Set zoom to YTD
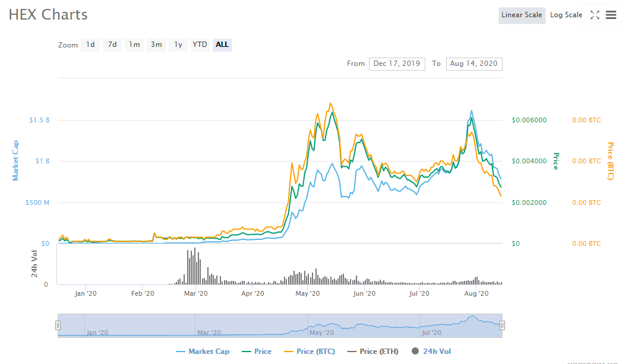 coord(200,45)
